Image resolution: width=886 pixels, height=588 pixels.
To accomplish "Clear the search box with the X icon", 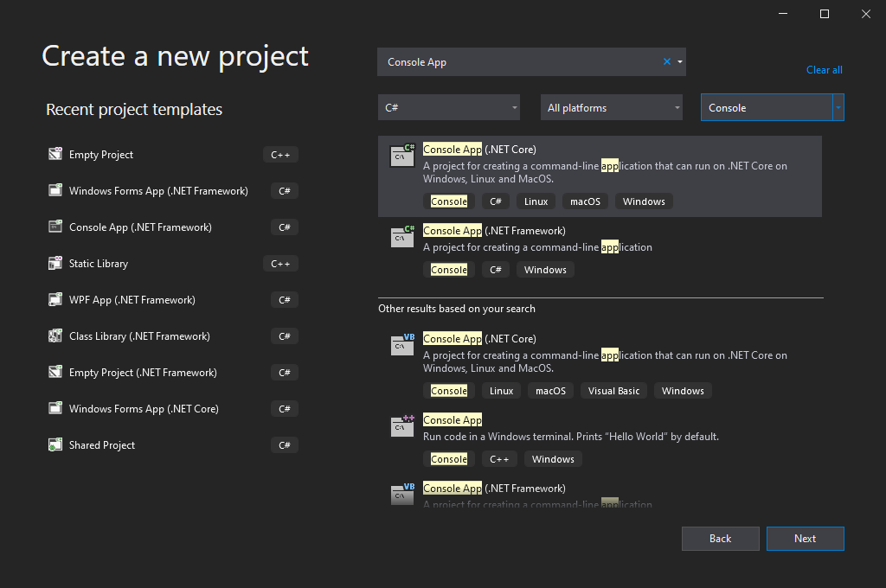I will [667, 61].
